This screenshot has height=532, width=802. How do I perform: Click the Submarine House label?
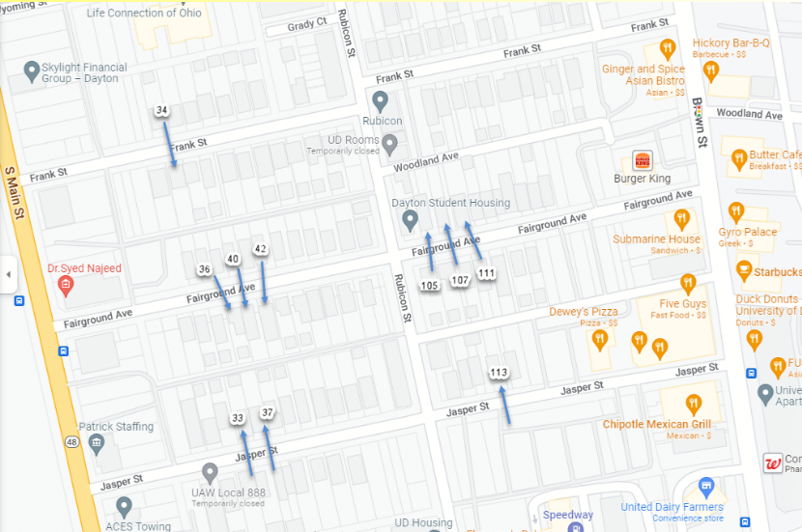[x=656, y=239]
